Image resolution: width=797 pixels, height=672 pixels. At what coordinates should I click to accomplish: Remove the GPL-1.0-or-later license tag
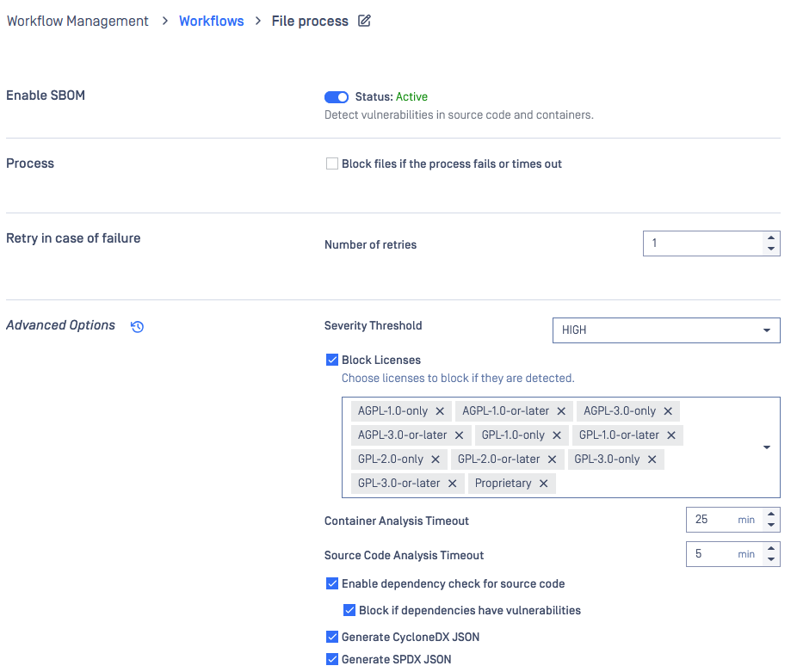[671, 435]
